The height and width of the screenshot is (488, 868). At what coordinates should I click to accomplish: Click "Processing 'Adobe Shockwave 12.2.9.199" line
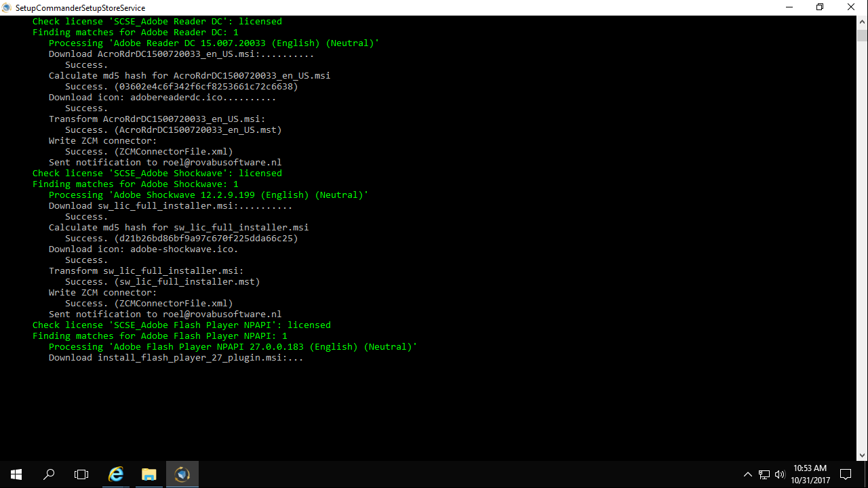click(209, 195)
